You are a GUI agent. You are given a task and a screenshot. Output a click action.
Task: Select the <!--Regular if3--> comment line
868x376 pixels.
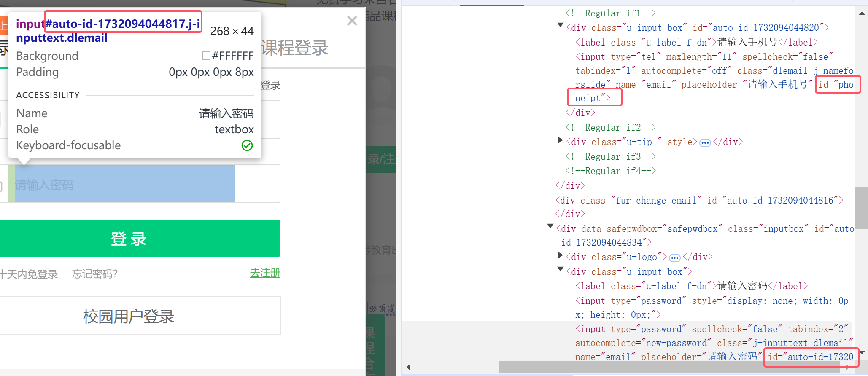click(x=611, y=157)
